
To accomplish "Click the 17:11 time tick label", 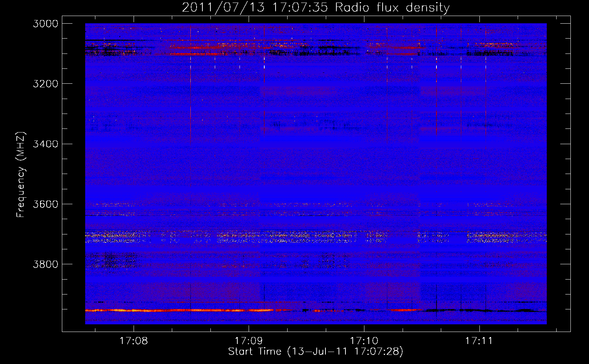I will pos(479,341).
